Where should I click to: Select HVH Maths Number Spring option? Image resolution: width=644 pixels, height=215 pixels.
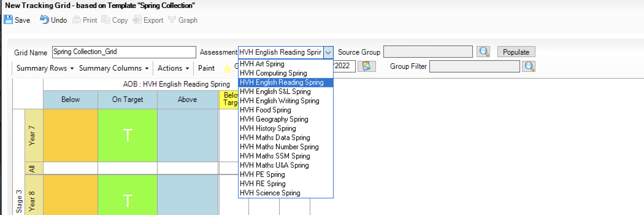[x=279, y=147]
